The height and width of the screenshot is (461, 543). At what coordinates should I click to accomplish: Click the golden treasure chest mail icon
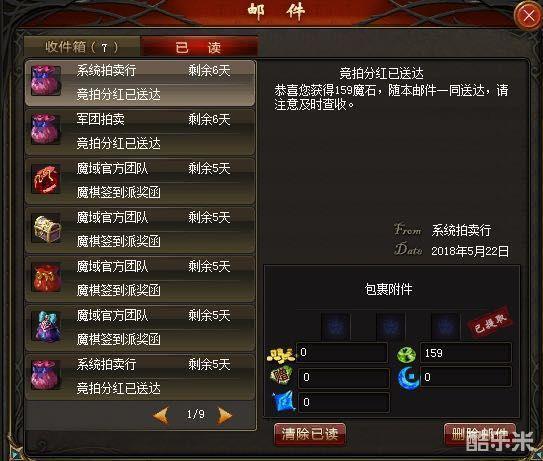click(x=46, y=229)
